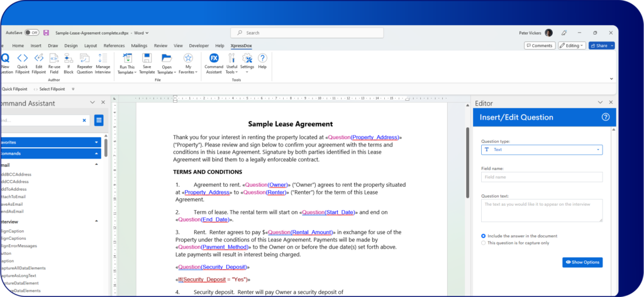
Task: Click the Question(Property_Address) field
Action: click(x=364, y=137)
